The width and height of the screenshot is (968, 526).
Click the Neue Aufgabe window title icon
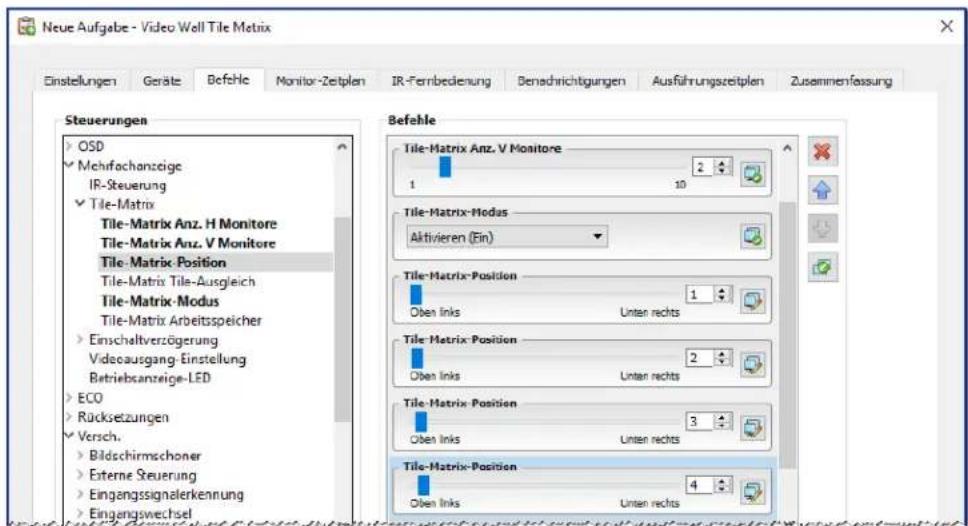pos(27,27)
